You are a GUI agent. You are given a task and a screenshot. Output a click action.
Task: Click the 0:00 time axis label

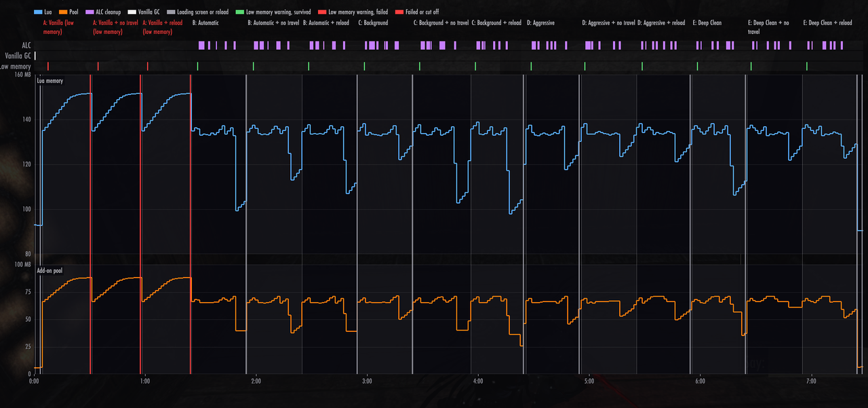click(34, 382)
